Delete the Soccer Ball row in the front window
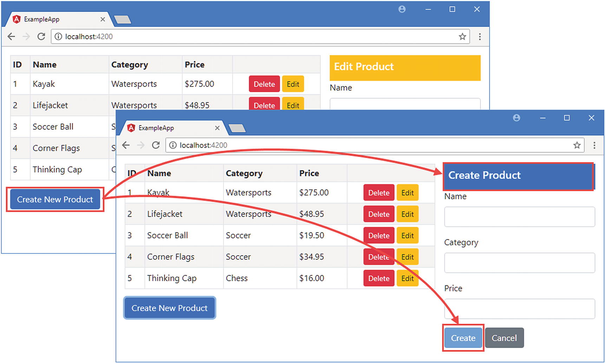The width and height of the screenshot is (606, 364). tap(379, 235)
